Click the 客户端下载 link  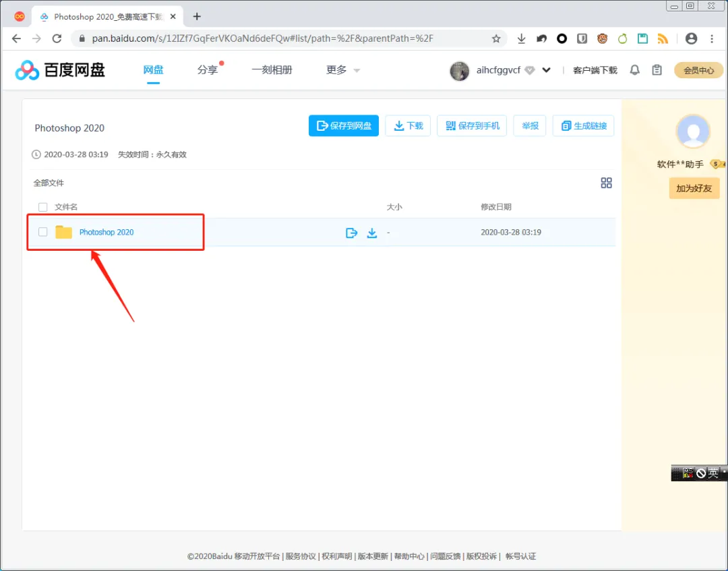[595, 71]
